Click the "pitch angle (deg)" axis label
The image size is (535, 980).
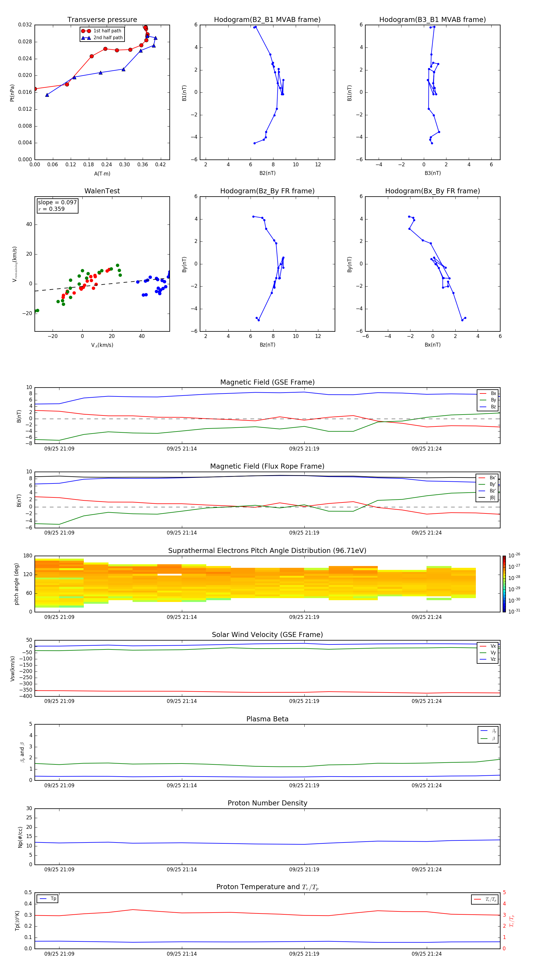click(16, 584)
